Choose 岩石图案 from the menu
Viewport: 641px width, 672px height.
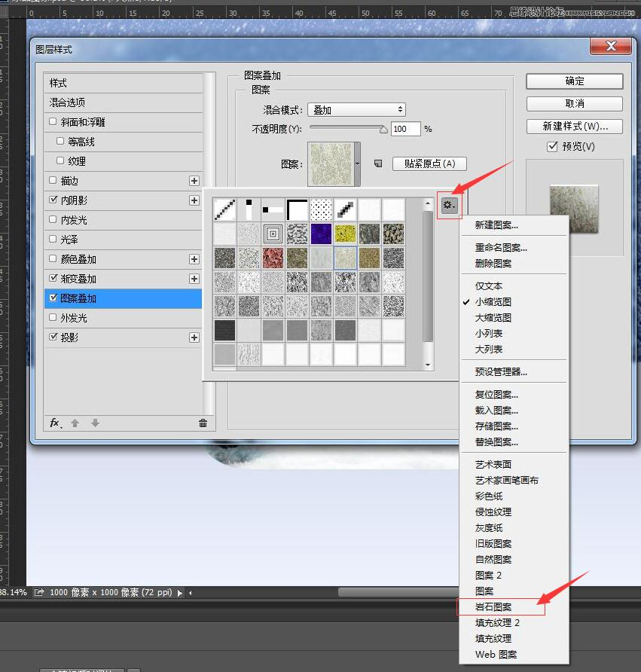[493, 606]
